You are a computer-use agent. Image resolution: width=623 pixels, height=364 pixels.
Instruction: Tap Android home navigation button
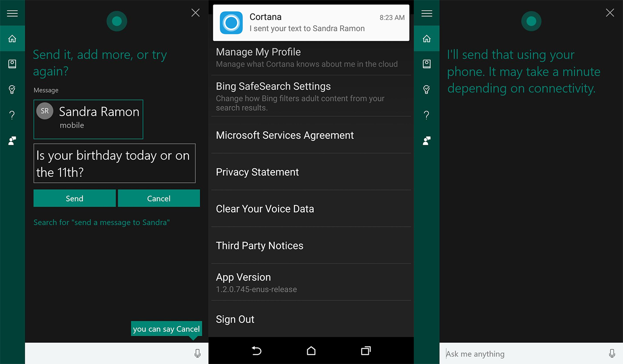click(311, 351)
